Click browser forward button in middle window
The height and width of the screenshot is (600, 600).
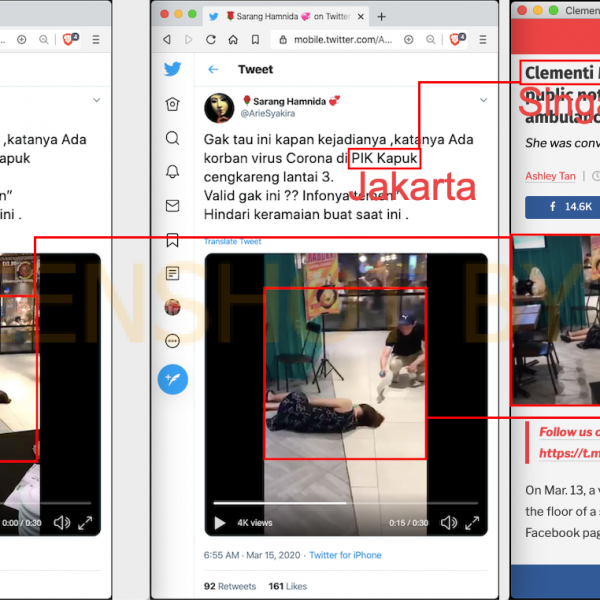point(188,39)
